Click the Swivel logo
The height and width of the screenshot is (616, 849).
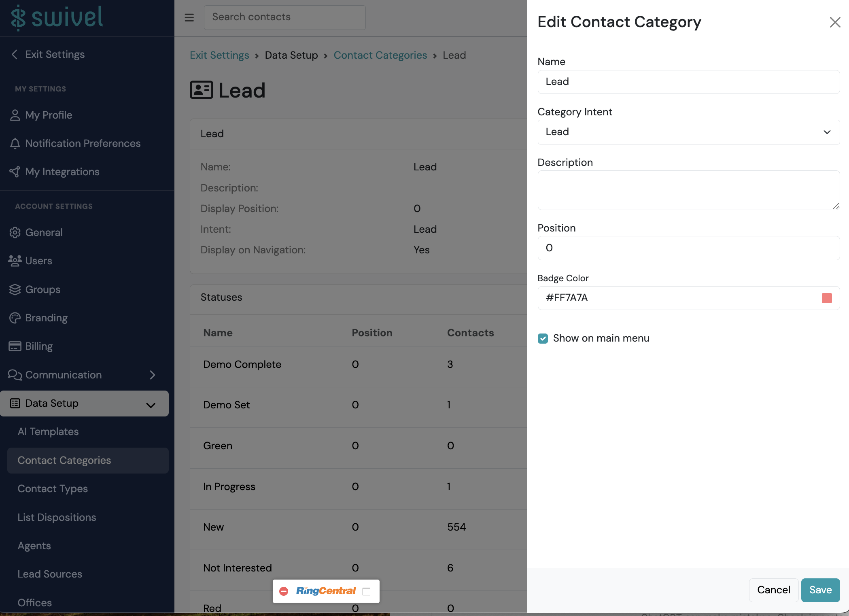point(57,17)
